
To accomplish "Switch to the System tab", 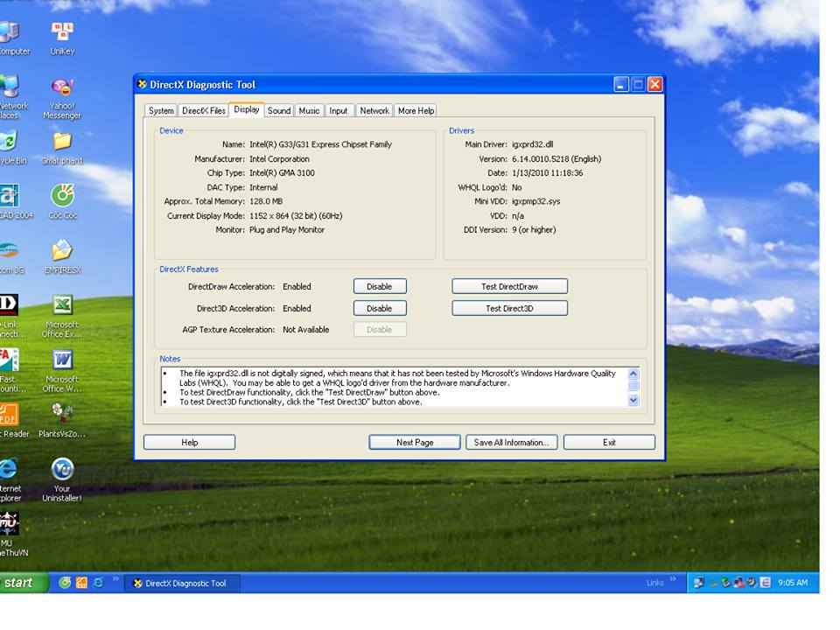I will [x=161, y=110].
